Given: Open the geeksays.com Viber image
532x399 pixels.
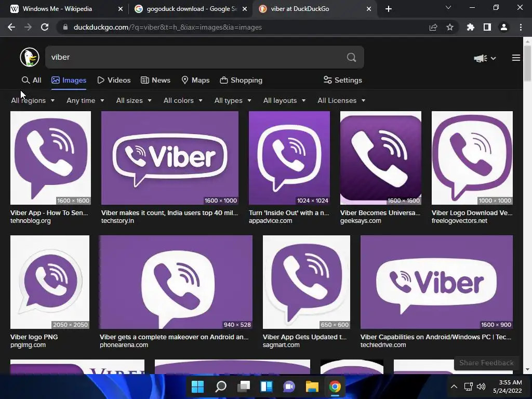Looking at the screenshot, I should tap(381, 158).
